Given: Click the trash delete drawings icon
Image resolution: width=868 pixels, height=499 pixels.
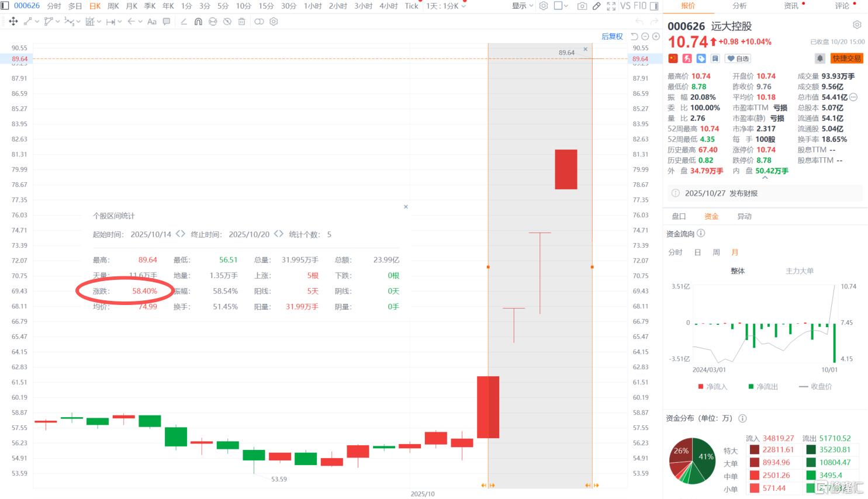Looking at the screenshot, I should (x=241, y=22).
